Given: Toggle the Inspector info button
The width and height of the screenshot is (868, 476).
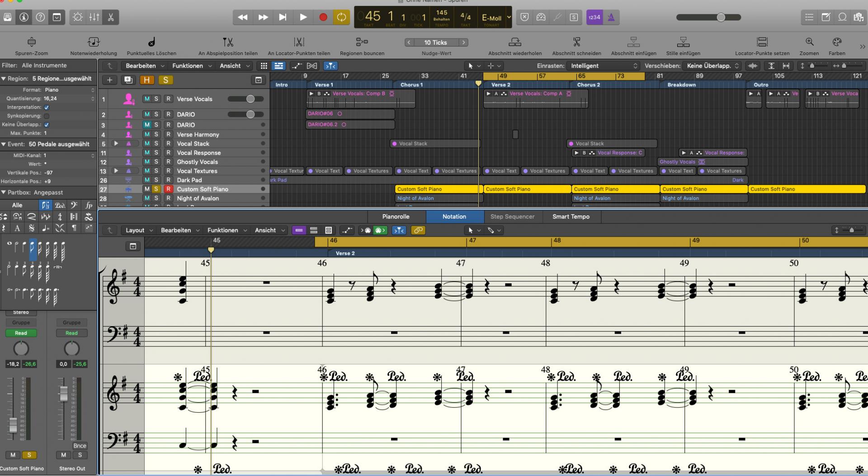Looking at the screenshot, I should pos(24,17).
